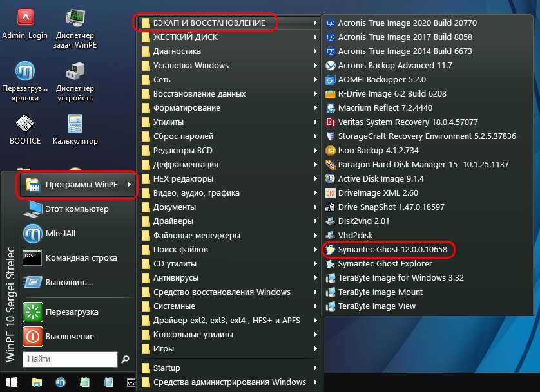Viewport: 540px width, 392px height.
Task: Open Видео, аудио, графика folder
Action: click(229, 193)
